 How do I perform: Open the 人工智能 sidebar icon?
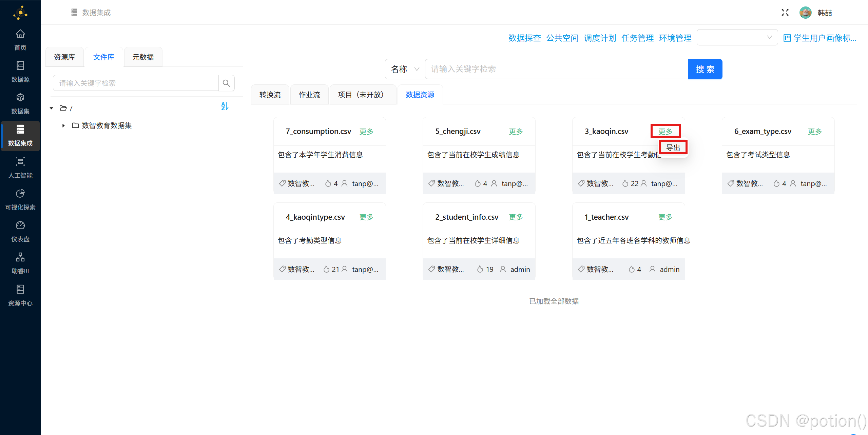coord(20,161)
